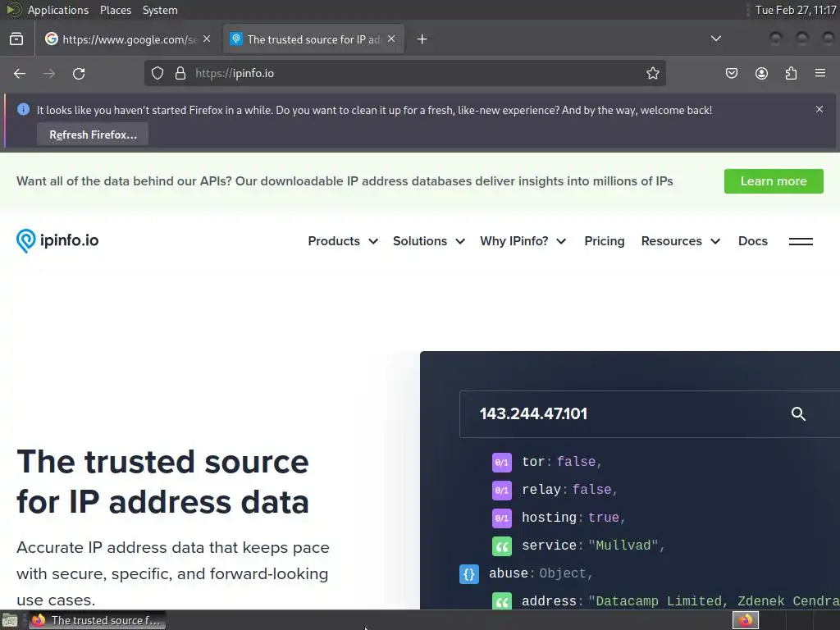The width and height of the screenshot is (840, 630).
Task: Click the address Datacamp Limited value
Action: pos(714,601)
